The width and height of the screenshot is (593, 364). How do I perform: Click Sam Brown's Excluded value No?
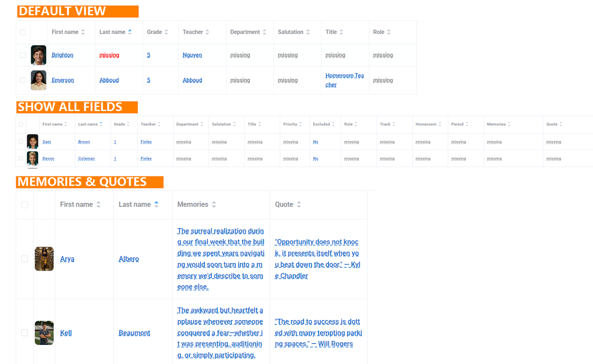pyautogui.click(x=315, y=142)
